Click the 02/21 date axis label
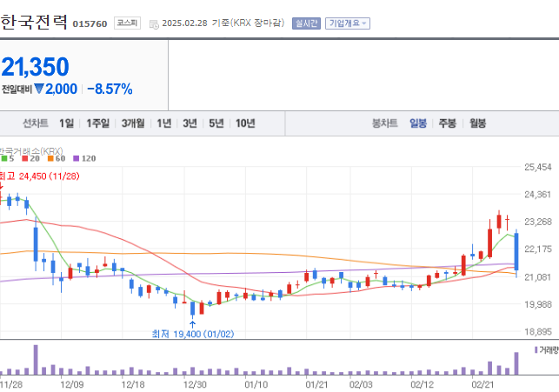The width and height of the screenshot is (559, 392). click(482, 384)
